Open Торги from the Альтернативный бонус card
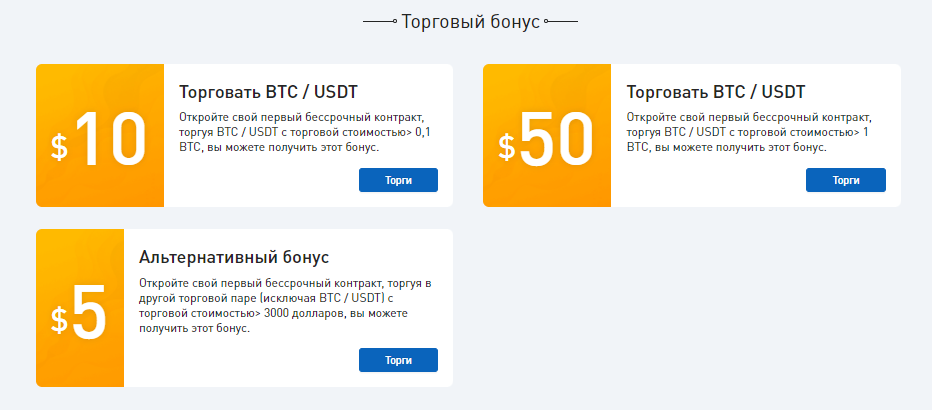932x410 pixels. click(x=398, y=360)
